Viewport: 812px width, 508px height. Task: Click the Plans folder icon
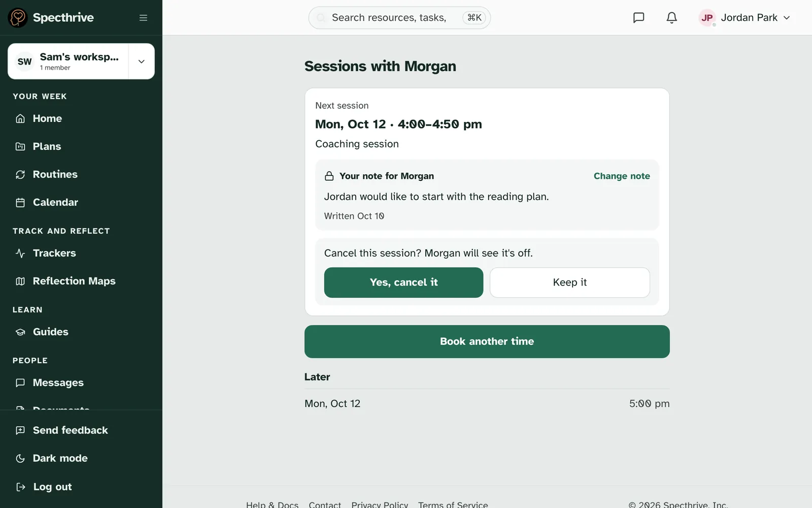pyautogui.click(x=20, y=146)
